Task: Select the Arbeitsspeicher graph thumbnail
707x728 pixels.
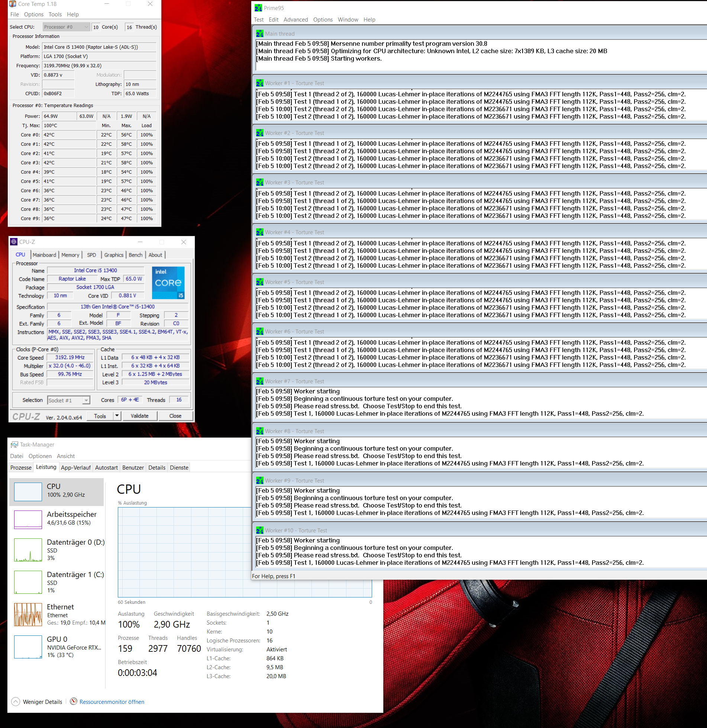Action: pos(28,519)
